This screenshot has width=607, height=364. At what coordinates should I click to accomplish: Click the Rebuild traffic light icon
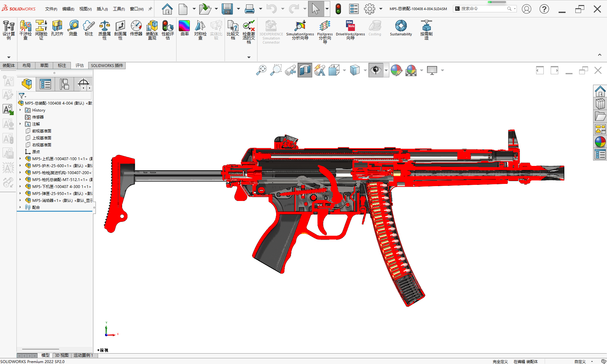click(338, 9)
